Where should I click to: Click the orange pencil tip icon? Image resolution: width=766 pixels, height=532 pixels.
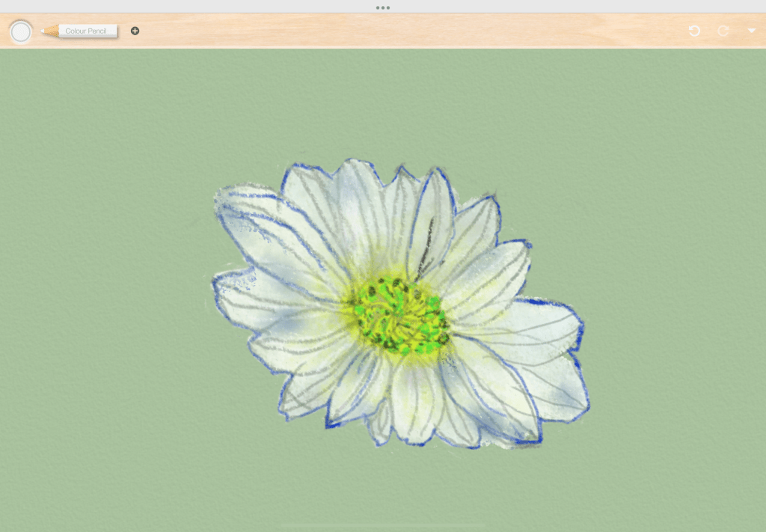click(48, 31)
